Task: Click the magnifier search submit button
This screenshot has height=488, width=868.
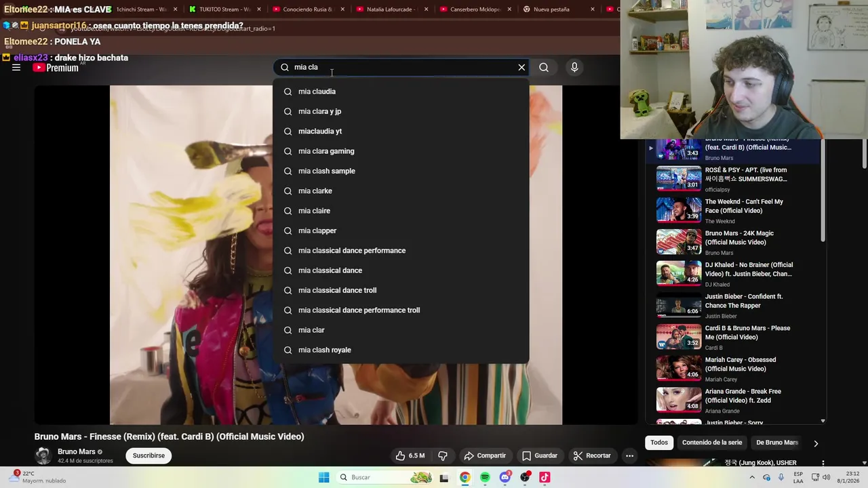Action: tap(544, 67)
